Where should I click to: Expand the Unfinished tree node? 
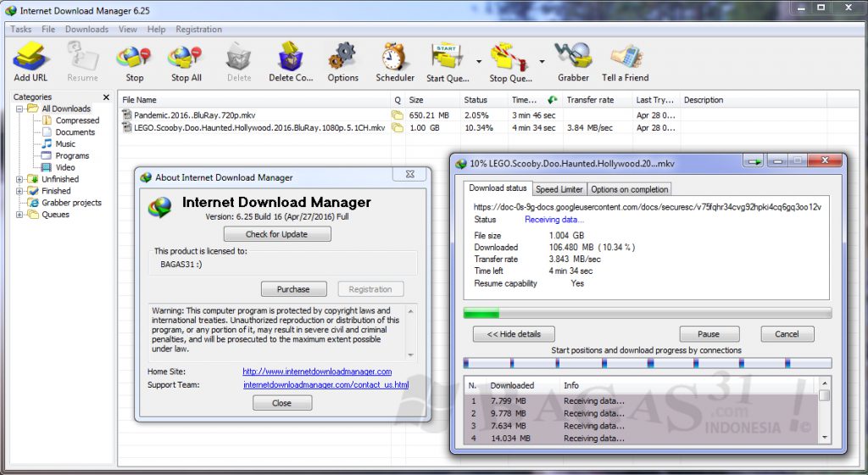[x=19, y=179]
